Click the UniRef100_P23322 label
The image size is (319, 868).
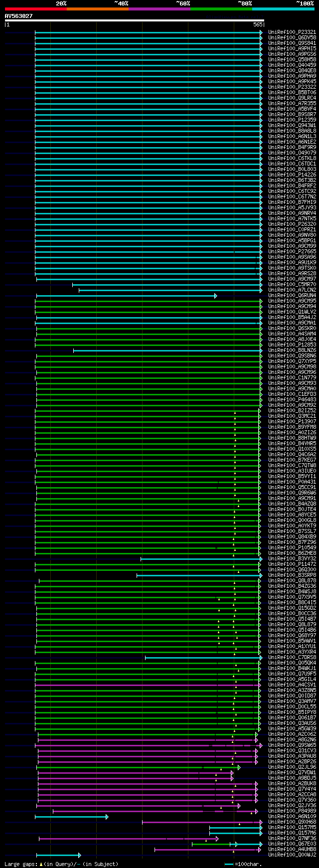click(292, 87)
